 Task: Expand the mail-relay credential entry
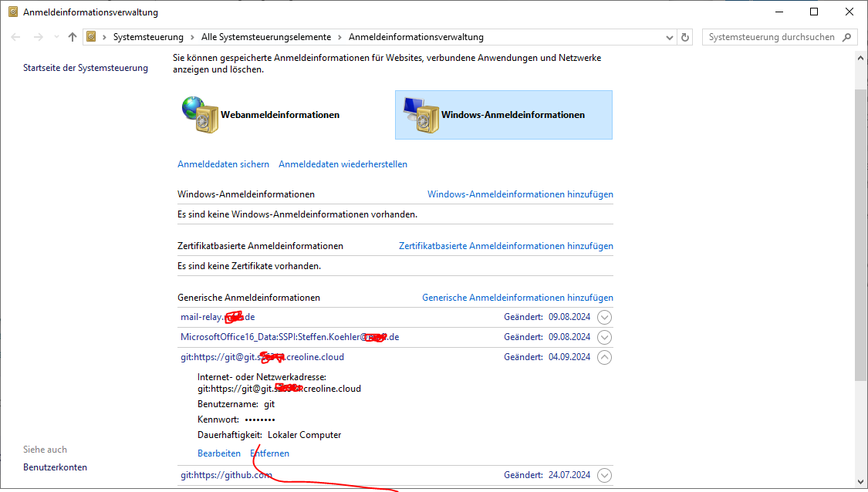click(x=605, y=317)
